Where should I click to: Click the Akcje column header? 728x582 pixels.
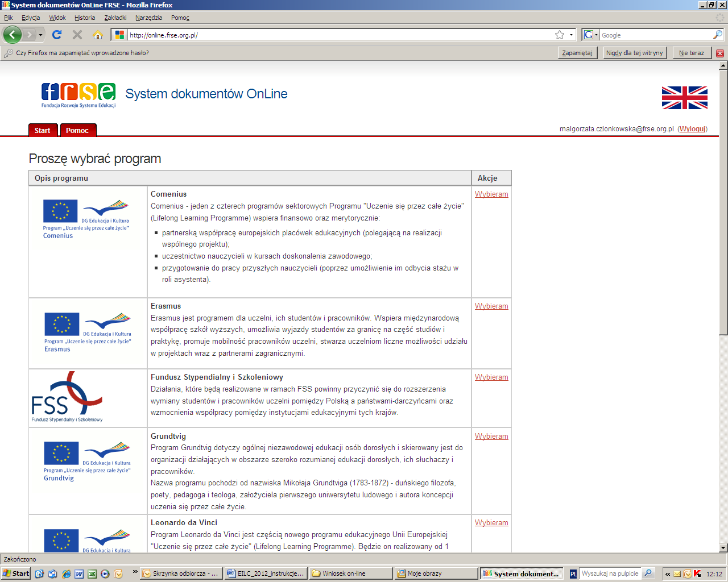pyautogui.click(x=491, y=178)
